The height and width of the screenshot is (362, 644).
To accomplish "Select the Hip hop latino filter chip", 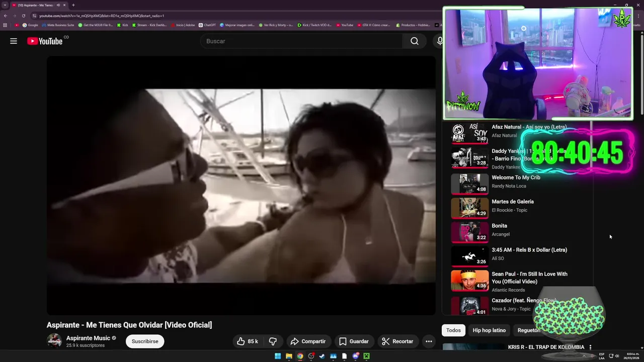I will 489,330.
